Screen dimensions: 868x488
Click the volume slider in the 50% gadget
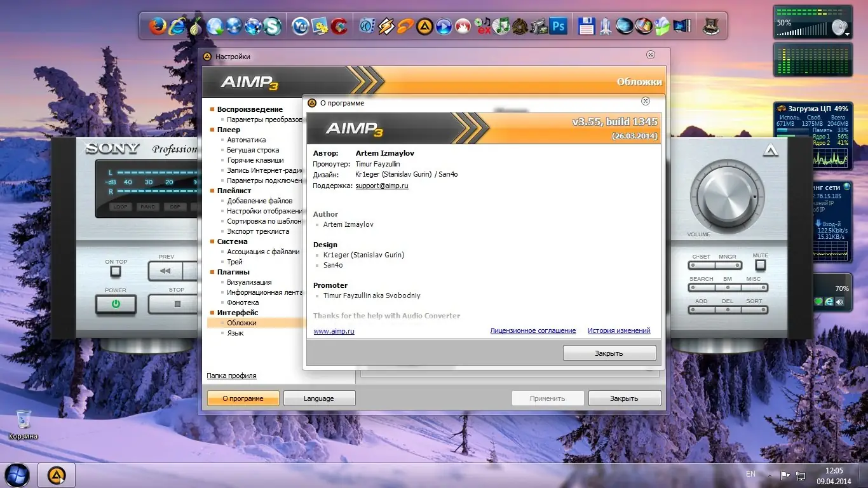803,29
